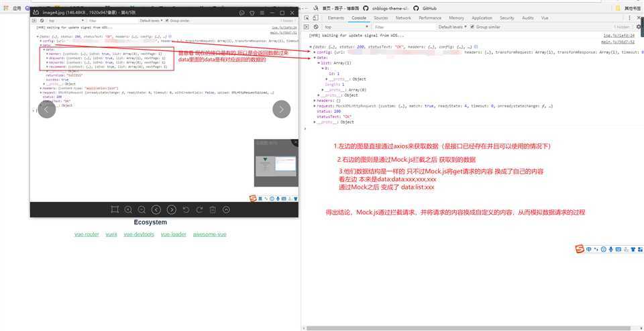Viewport: 644px width, 331px height.
Task: Open the vuex link
Action: point(111,234)
